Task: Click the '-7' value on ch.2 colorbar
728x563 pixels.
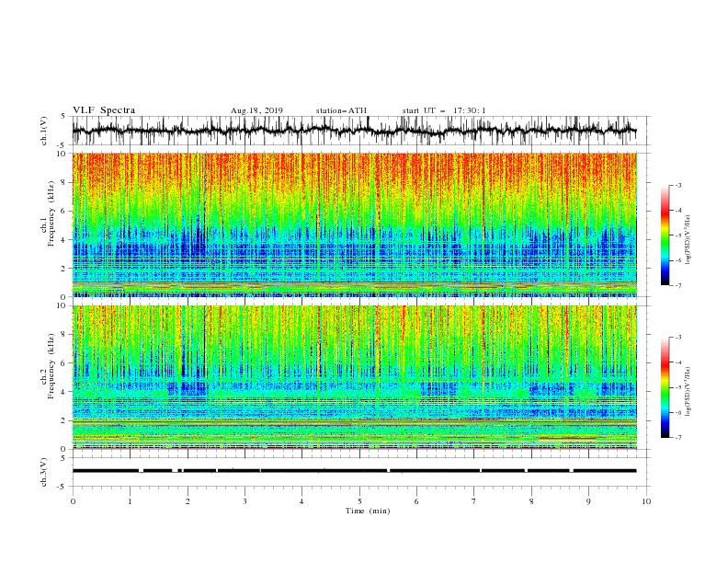Action: [678, 437]
